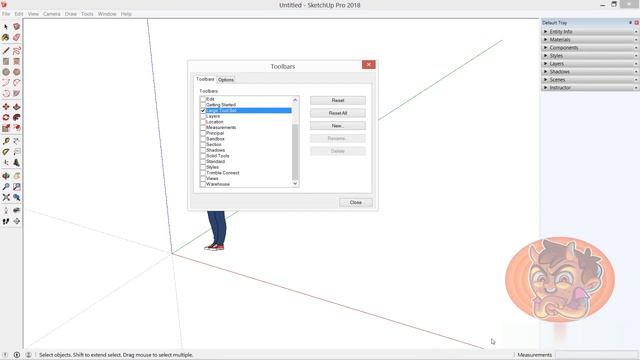Activate the Circle tool
Image resolution: width=640 pixels, height=360 pixels.
(6, 72)
